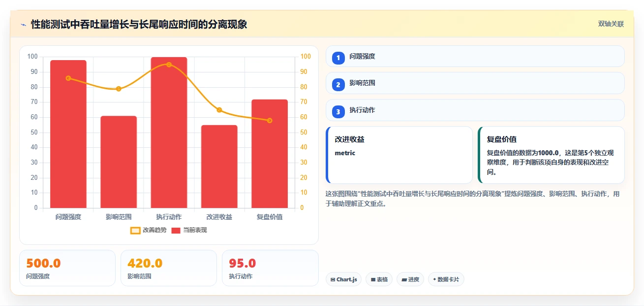Toggle the 当前表现 legend entry
The image size is (644, 306).
pos(189,230)
